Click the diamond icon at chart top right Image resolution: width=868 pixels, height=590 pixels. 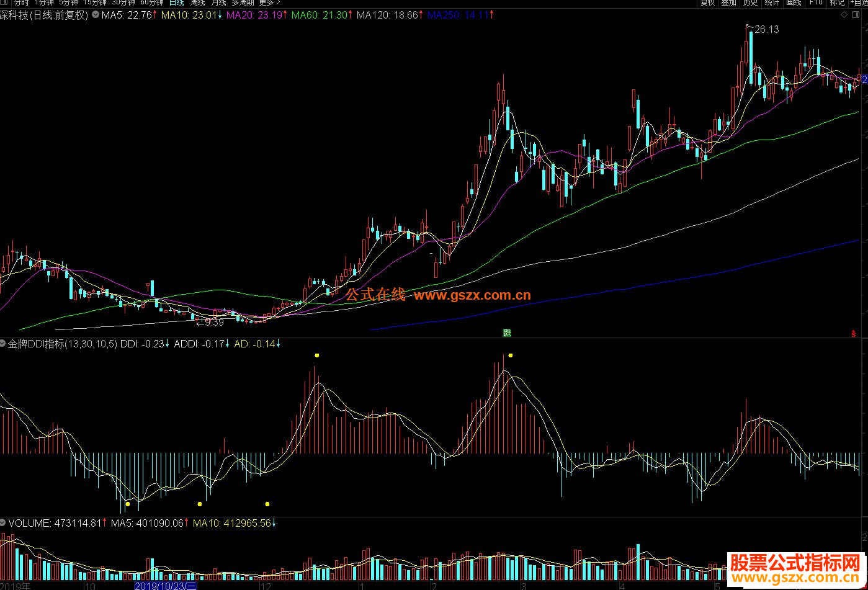843,15
